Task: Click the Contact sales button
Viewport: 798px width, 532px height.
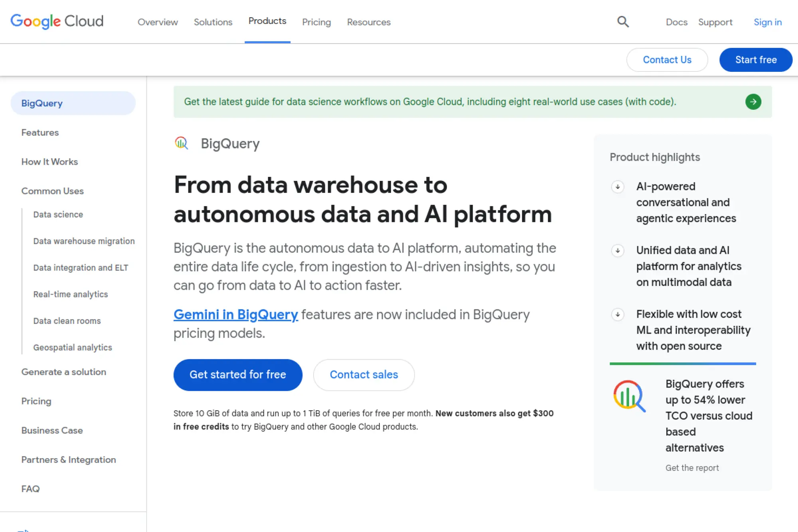Action: pyautogui.click(x=363, y=374)
